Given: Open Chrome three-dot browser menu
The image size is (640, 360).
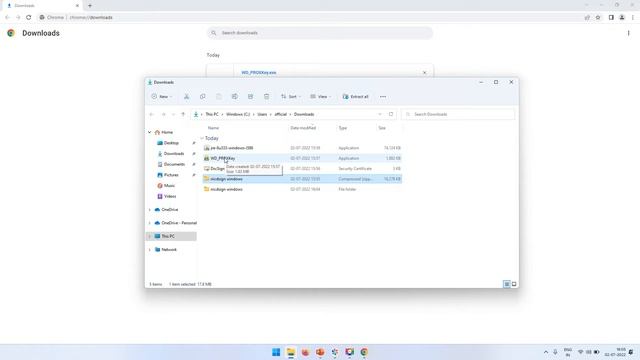Looking at the screenshot, I should [x=633, y=18].
